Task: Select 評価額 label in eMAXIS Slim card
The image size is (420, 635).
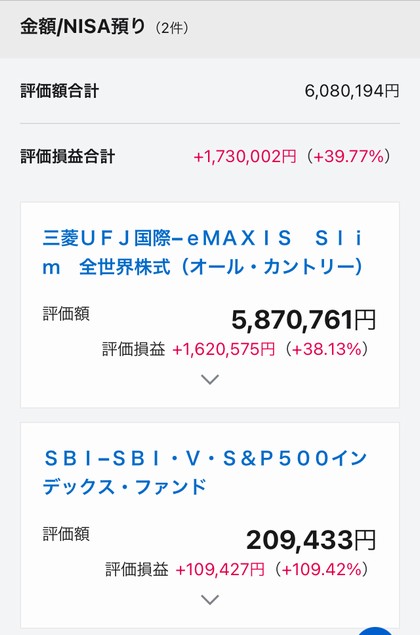Action: (66, 314)
